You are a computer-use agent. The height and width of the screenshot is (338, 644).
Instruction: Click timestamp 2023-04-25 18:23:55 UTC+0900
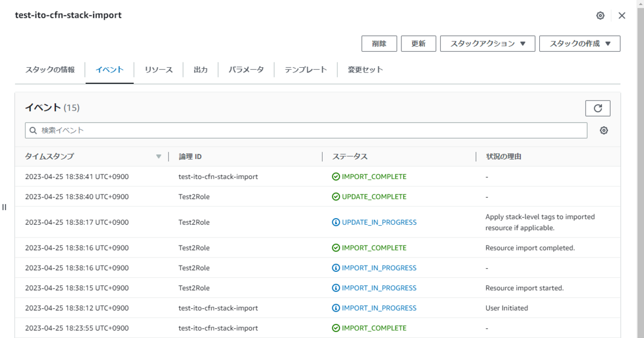point(77,328)
